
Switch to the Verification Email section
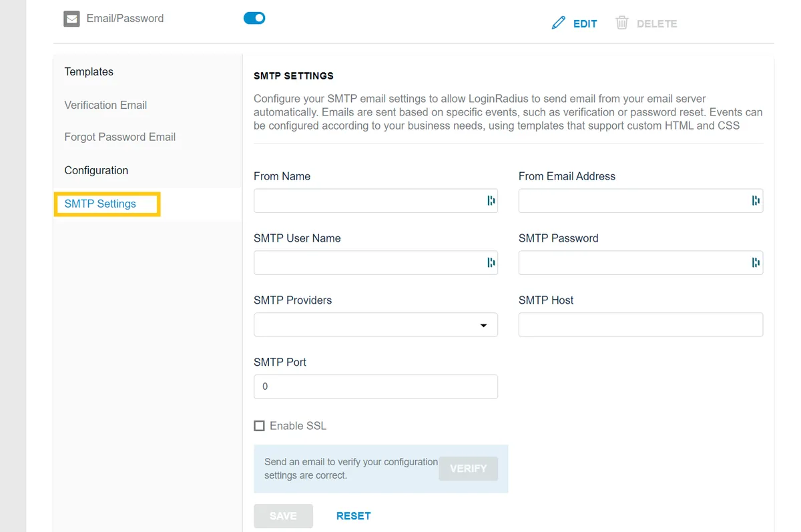(105, 105)
